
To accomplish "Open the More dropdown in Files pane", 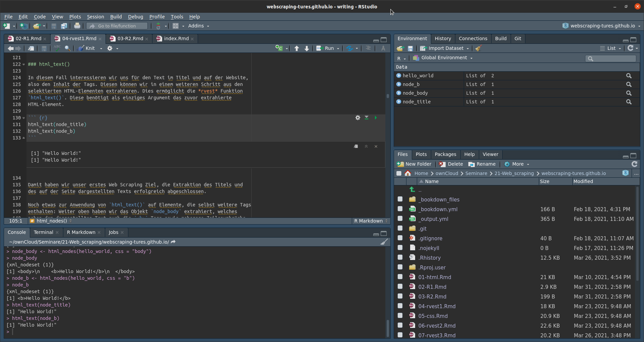I will pos(517,164).
